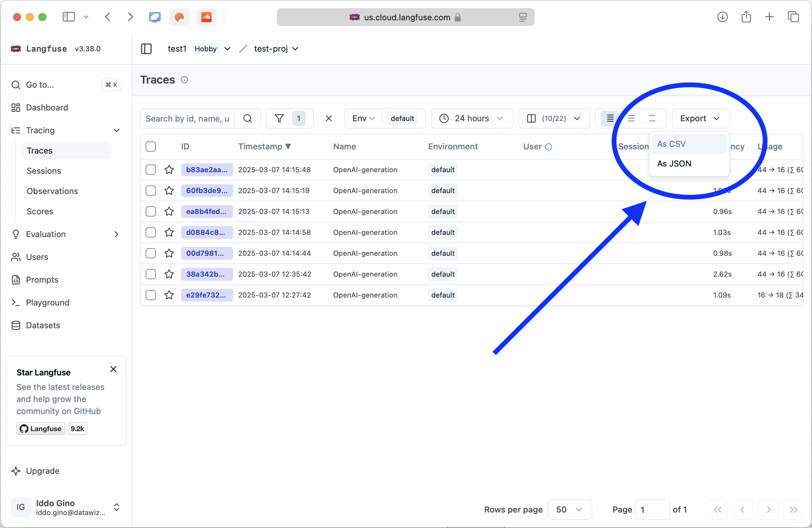This screenshot has width=812, height=528.
Task: Select the header checkbox to select all traces
Action: point(150,146)
